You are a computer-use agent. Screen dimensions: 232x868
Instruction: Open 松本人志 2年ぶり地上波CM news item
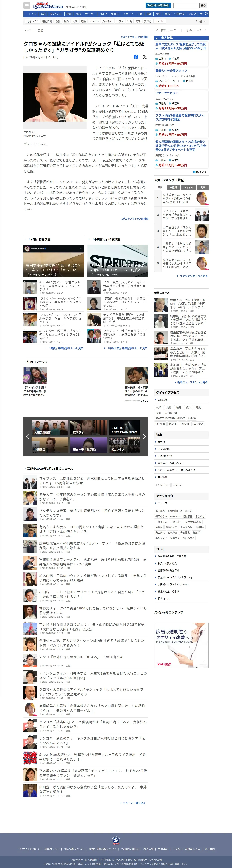[x=181, y=305]
